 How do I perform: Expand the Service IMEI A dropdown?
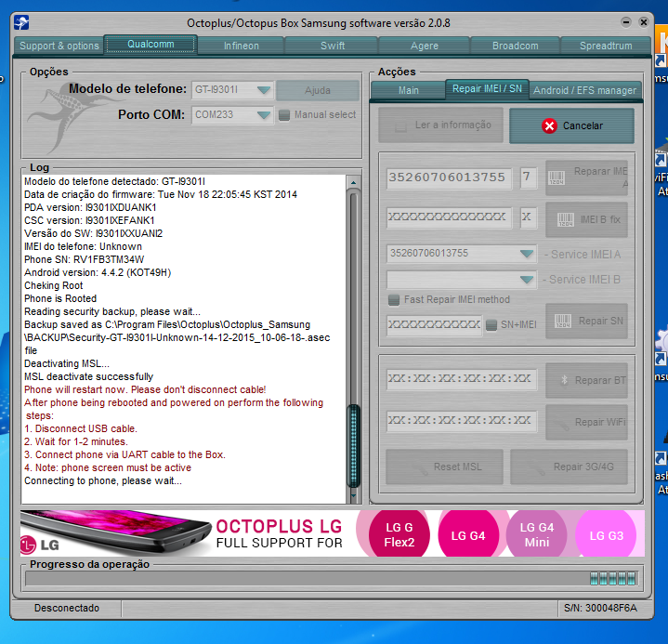click(x=527, y=254)
